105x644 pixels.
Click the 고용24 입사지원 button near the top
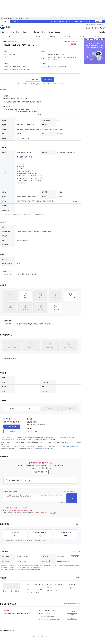(48, 79)
